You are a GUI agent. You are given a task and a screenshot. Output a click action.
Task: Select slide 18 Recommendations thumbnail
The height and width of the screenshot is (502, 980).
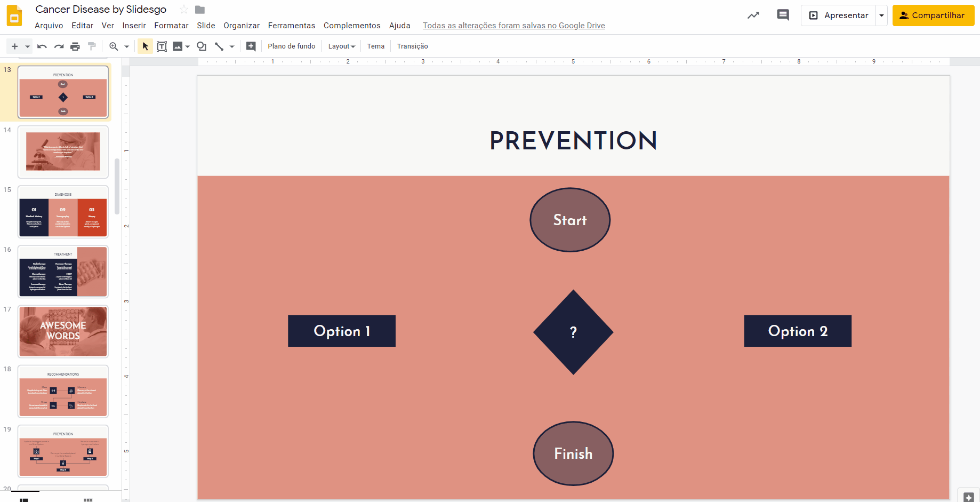click(63, 391)
